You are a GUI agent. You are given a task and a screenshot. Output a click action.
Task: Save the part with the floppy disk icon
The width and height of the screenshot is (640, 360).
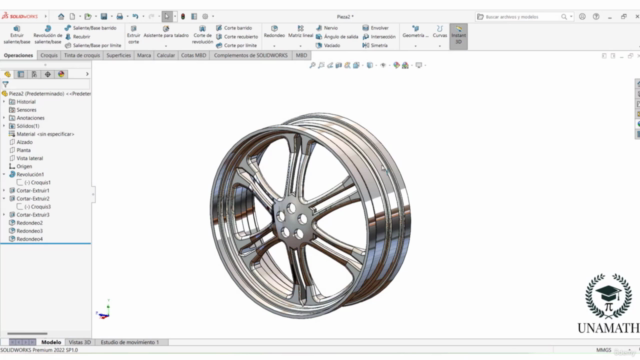pyautogui.click(x=104, y=16)
